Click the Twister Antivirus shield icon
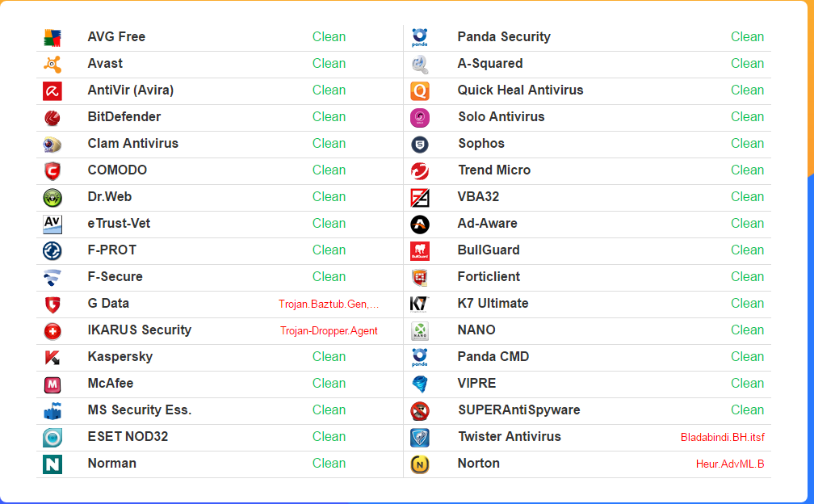 420,437
